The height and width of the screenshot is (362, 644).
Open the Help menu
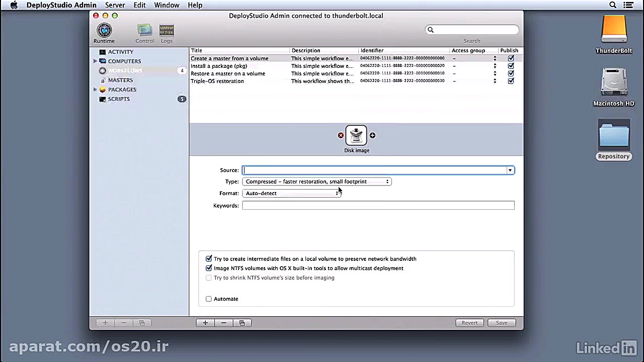point(195,5)
